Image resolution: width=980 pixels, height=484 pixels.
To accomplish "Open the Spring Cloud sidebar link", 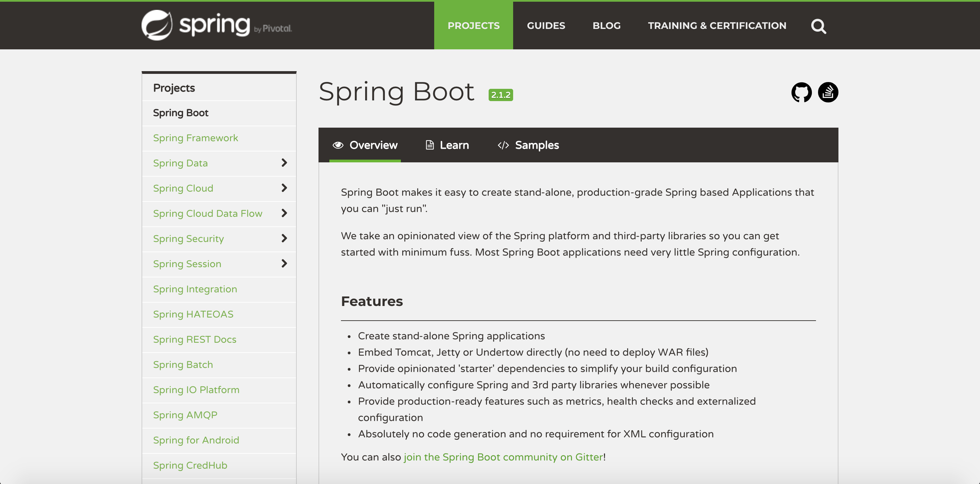I will point(183,188).
